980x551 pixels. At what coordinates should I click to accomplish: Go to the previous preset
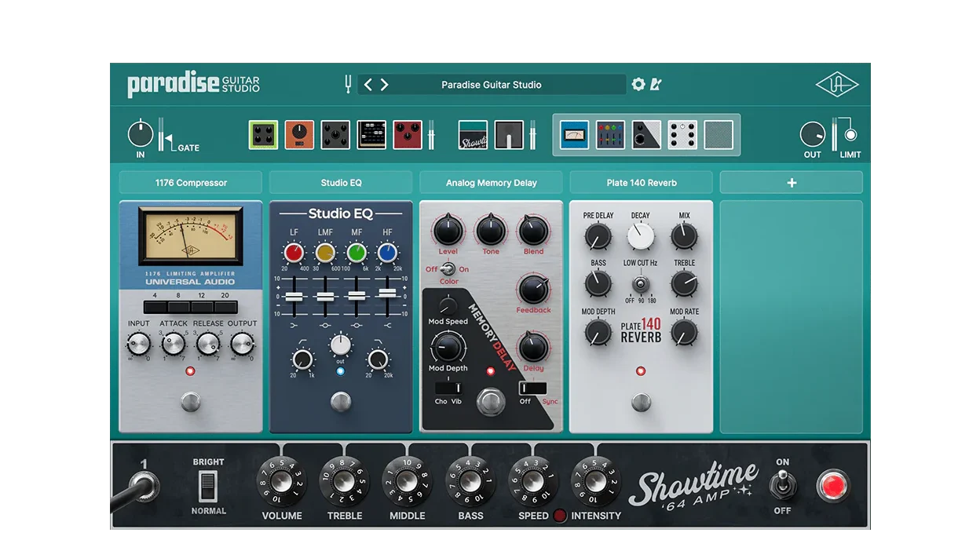pos(367,85)
